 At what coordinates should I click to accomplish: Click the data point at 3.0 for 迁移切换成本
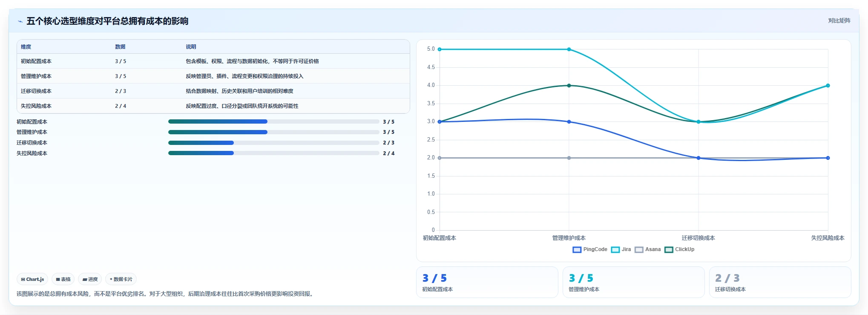pyautogui.click(x=698, y=122)
